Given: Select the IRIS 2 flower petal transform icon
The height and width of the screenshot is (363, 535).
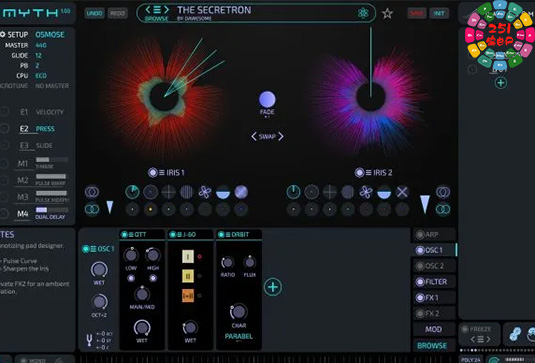Looking at the screenshot, I should (366, 192).
